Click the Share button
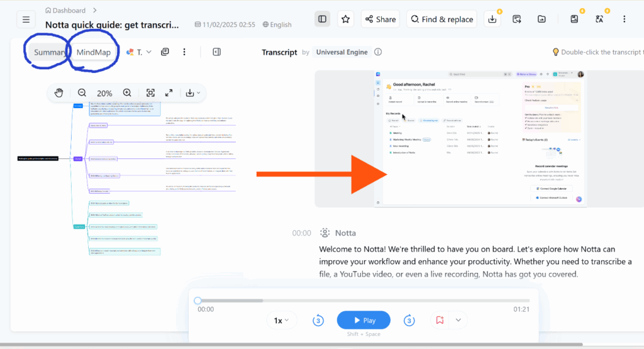644x349 pixels. (x=380, y=19)
